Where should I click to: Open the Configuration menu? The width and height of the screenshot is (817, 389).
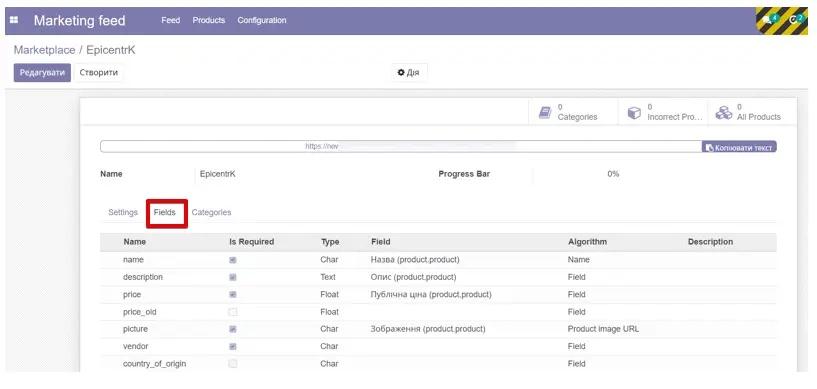tap(262, 20)
